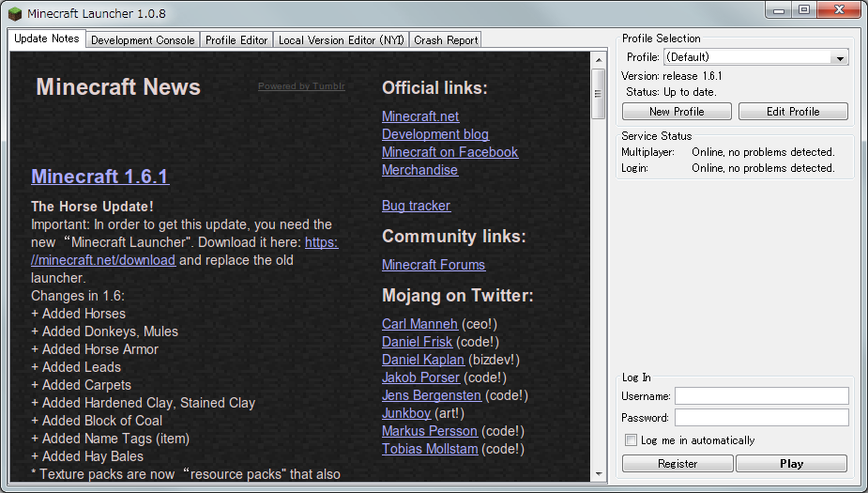Open the Powered by Tumblr link
This screenshot has width=868, height=493.
(302, 85)
